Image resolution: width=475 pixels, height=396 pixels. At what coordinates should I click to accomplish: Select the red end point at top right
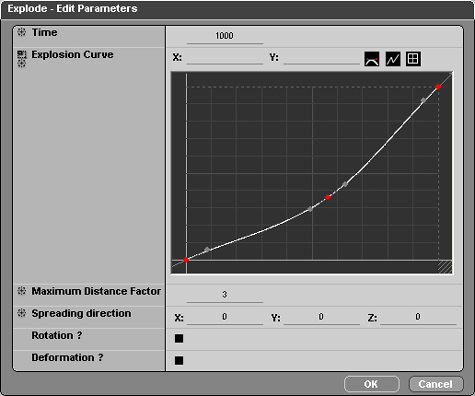(x=438, y=87)
